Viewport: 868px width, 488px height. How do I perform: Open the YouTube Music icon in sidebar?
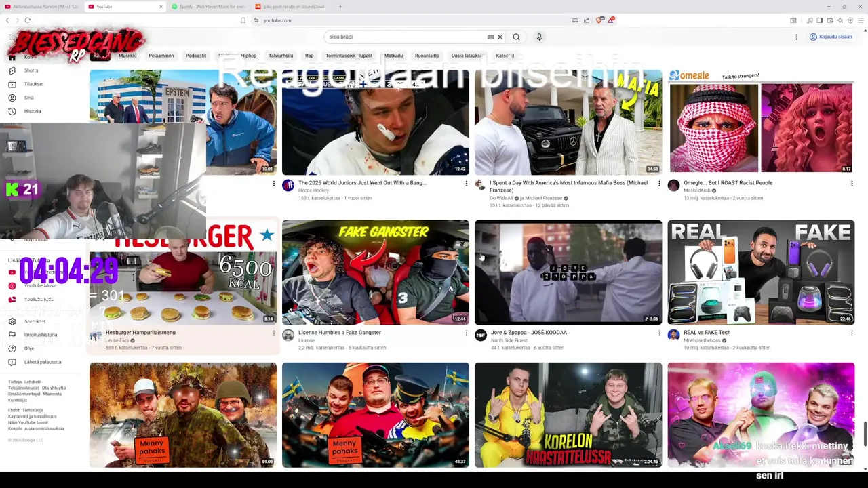click(x=12, y=286)
